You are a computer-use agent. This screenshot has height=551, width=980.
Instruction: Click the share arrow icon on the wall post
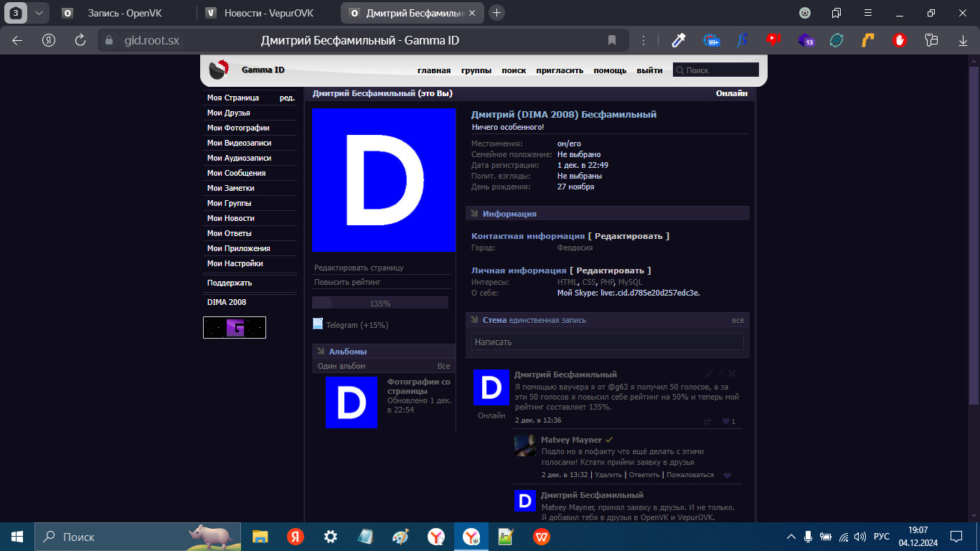(707, 421)
